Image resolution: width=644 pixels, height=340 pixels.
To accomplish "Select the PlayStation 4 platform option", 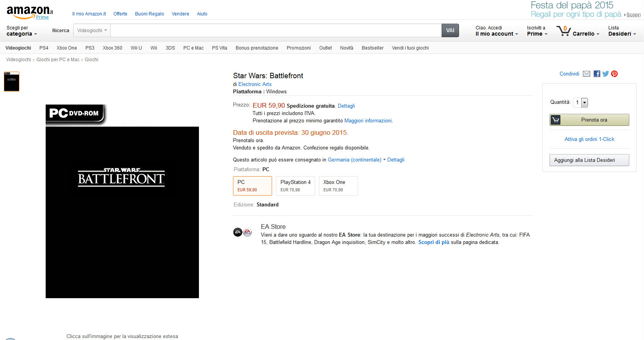I will click(x=295, y=186).
